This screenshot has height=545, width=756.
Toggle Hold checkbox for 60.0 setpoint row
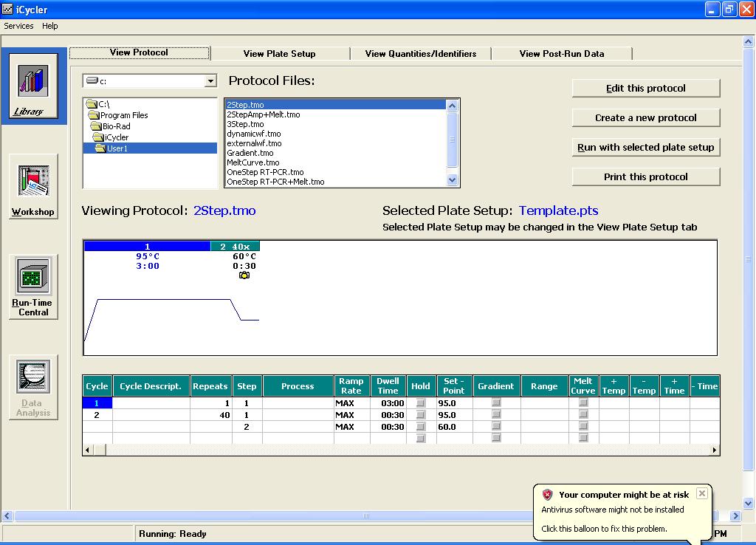click(x=421, y=426)
